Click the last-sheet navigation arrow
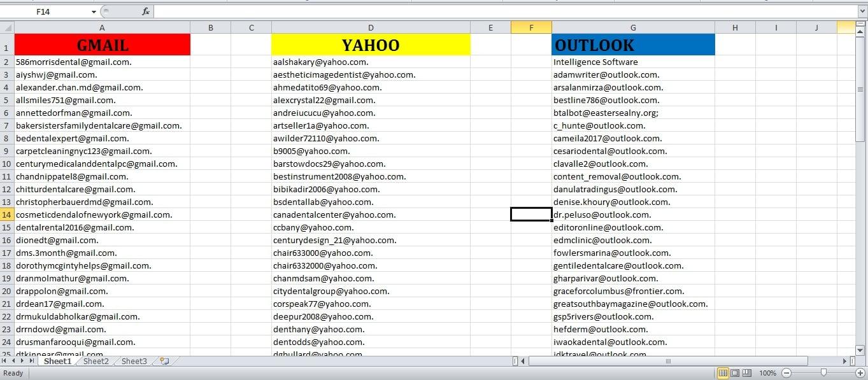Viewport: 868px width, 380px height. click(30, 361)
